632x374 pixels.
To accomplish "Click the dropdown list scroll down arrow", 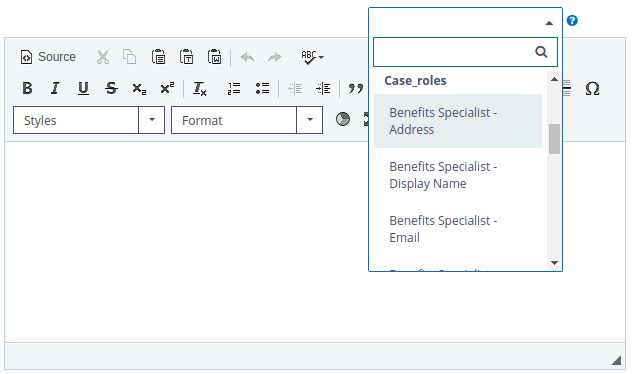I will tap(555, 263).
